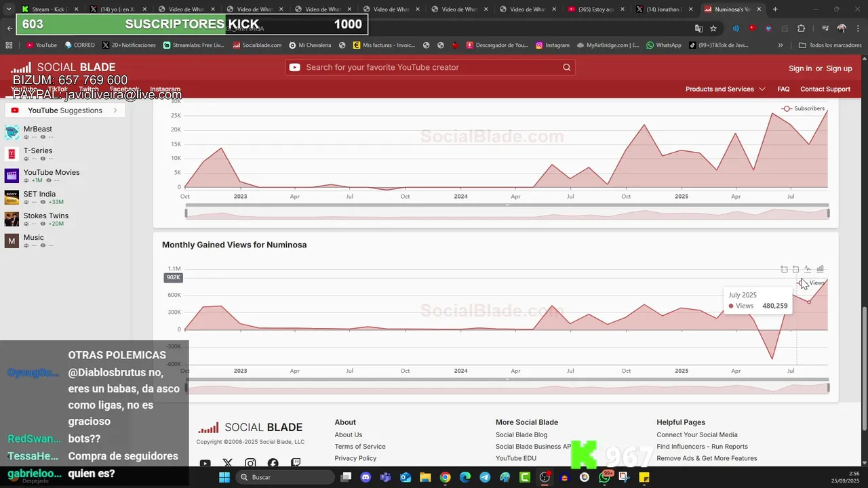The image size is (868, 488).
Task: Open Stokes Twins suggestion
Action: [x=46, y=216]
